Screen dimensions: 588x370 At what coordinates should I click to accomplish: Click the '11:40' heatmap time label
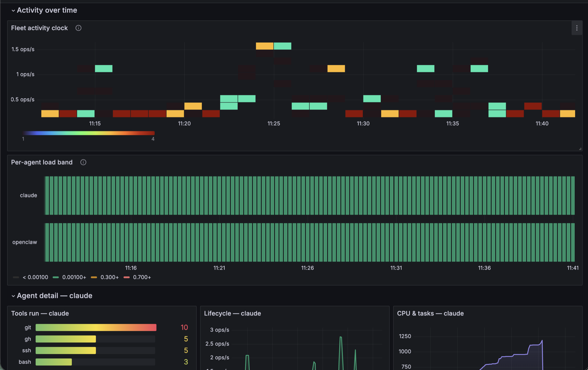(542, 124)
